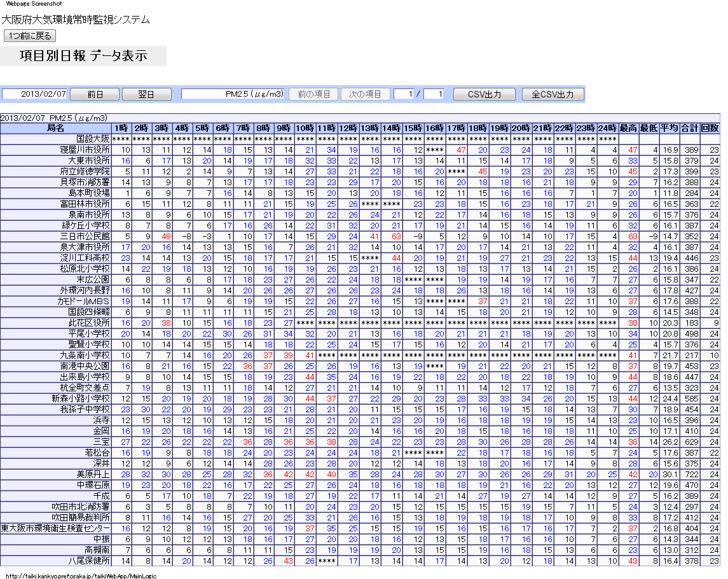Export data with the CSV出力 button

484,94
